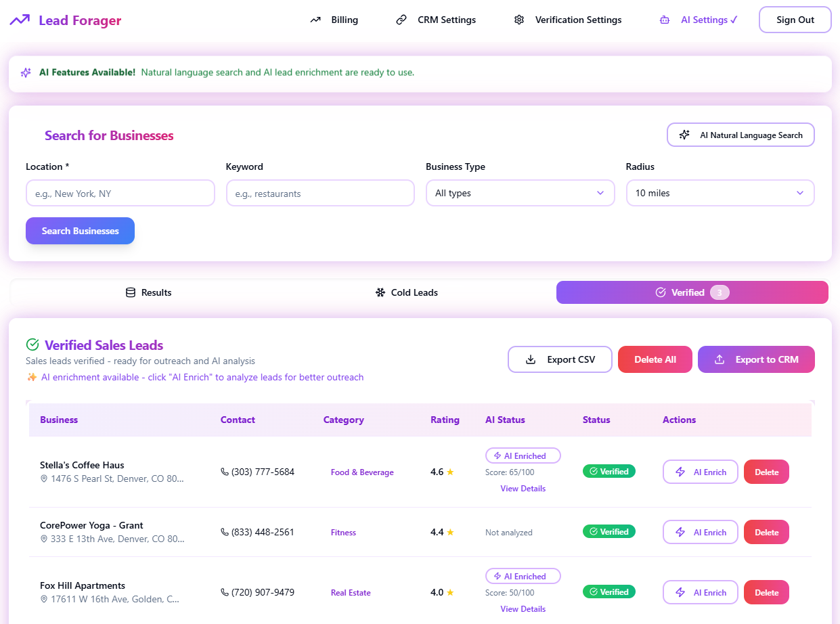Open AI Settings via the sparkle icon
The height and width of the screenshot is (624, 840).
click(665, 20)
